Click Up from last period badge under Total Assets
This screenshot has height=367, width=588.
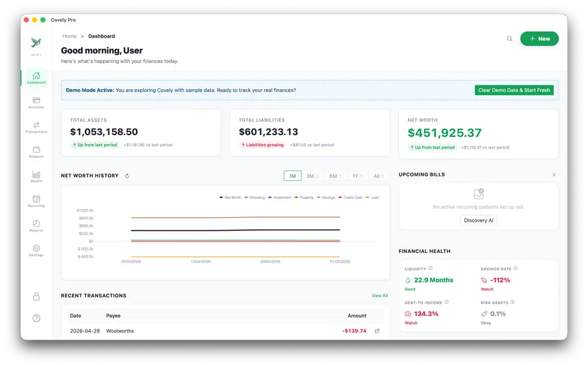pos(95,145)
